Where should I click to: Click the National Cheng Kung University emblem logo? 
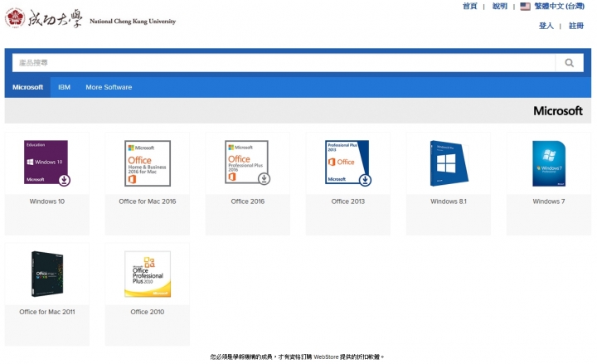click(15, 18)
